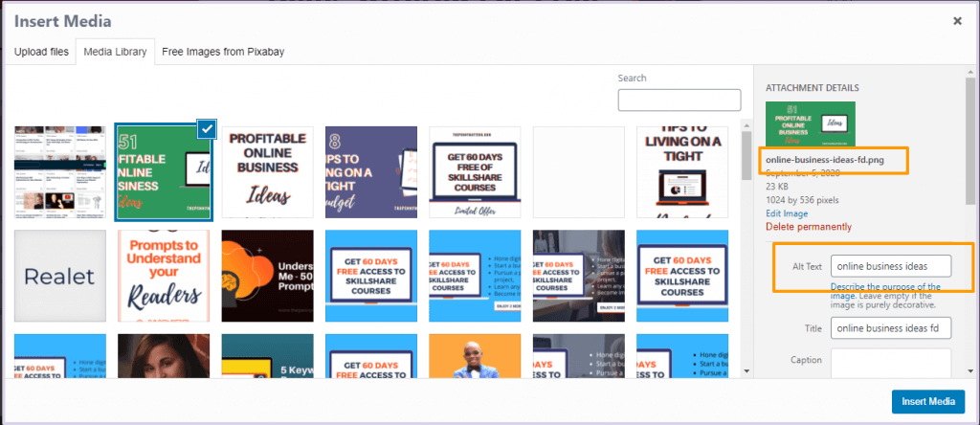Screen dimensions: 980x425
Task: Select the woman portrait photo thumbnail
Action: 164,356
